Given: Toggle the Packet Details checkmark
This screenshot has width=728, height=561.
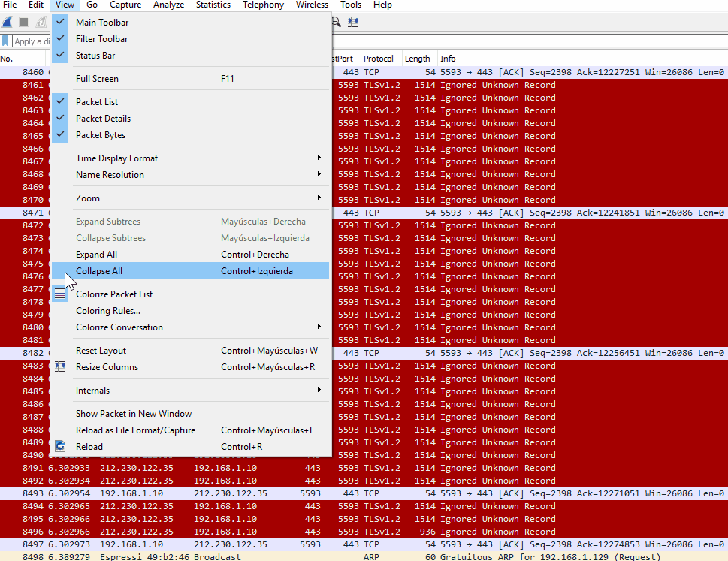Looking at the screenshot, I should (60, 119).
